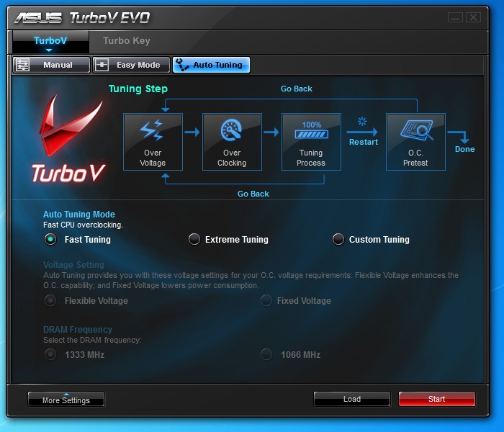
Task: Click the Done arrow icon
Action: click(x=459, y=137)
